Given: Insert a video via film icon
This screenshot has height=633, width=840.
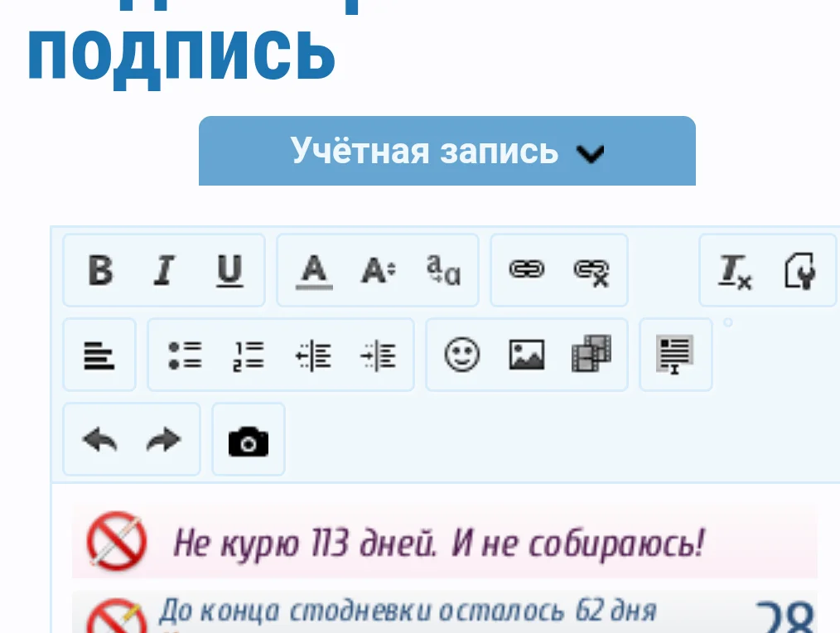Looking at the screenshot, I should [591, 353].
